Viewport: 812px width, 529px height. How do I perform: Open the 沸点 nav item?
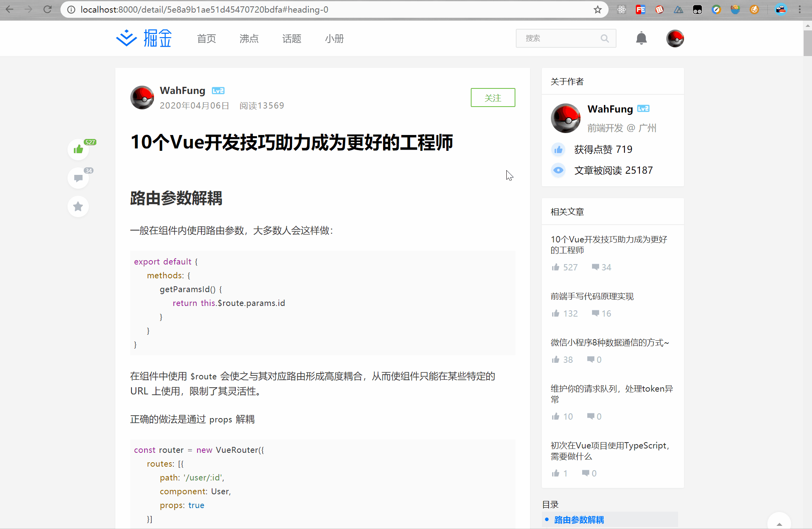coord(249,39)
